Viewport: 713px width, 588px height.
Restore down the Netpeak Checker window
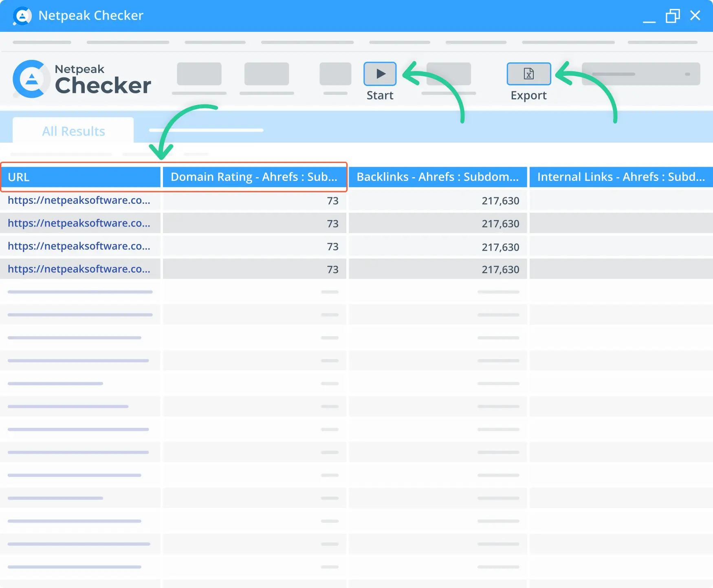pyautogui.click(x=673, y=16)
